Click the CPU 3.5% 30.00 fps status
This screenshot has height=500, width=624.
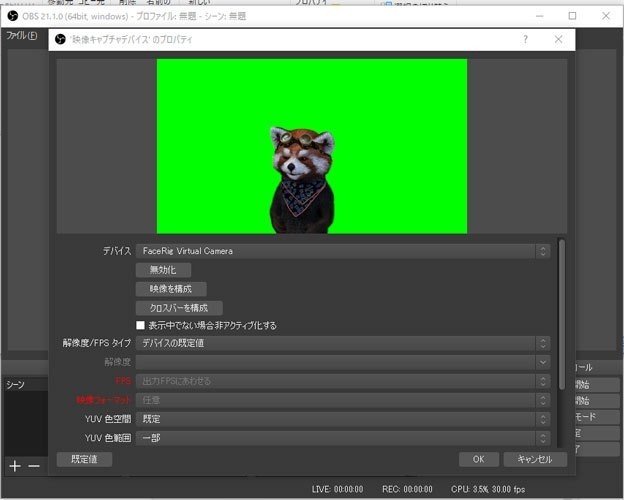[488, 489]
